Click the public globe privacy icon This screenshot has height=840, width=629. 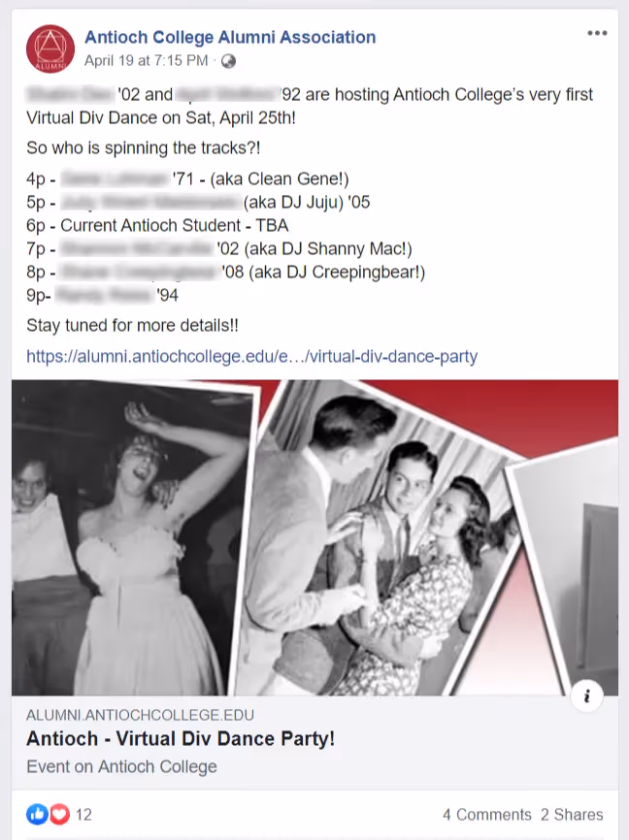coord(229,62)
